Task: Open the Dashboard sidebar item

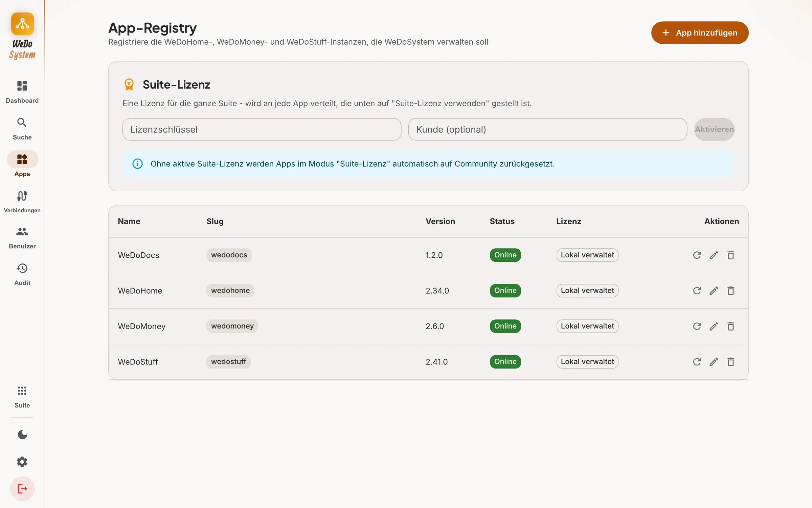Action: (22, 92)
